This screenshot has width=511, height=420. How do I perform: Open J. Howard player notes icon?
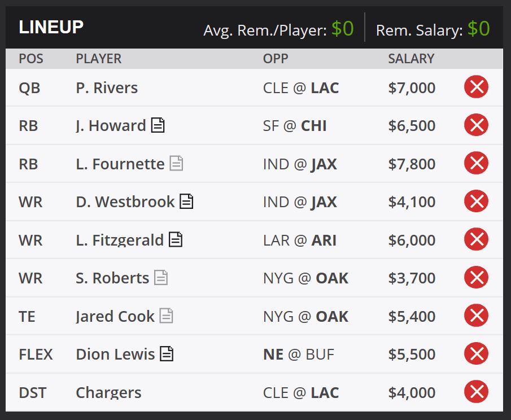(x=158, y=125)
